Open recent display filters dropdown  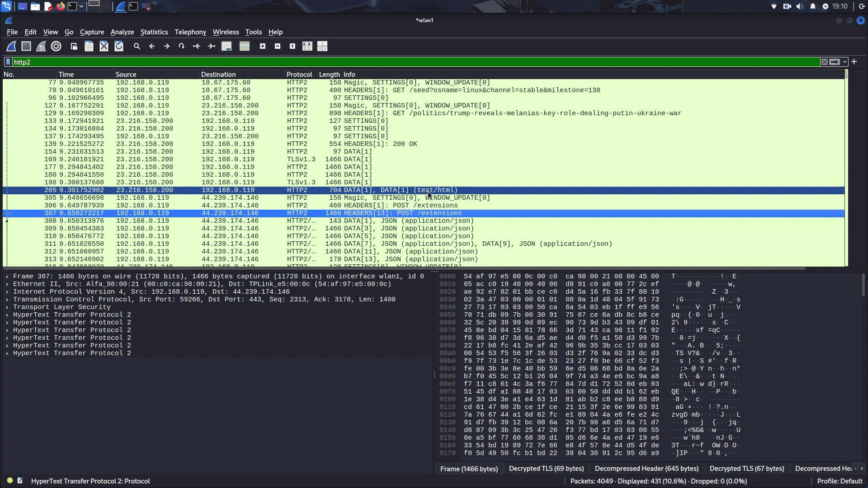pyautogui.click(x=844, y=62)
